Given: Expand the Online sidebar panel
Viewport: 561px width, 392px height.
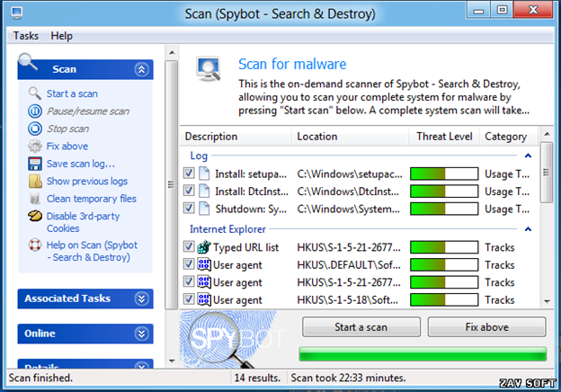Looking at the screenshot, I should [141, 334].
